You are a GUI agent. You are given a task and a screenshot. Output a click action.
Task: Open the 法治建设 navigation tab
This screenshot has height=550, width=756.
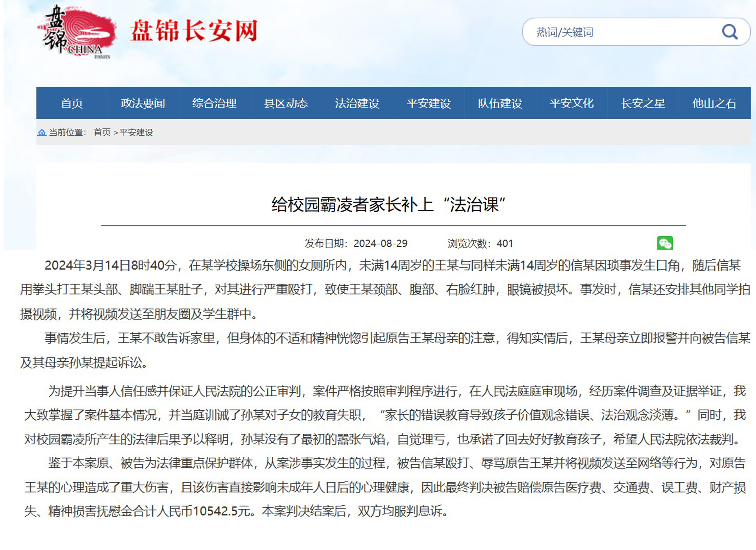point(357,103)
